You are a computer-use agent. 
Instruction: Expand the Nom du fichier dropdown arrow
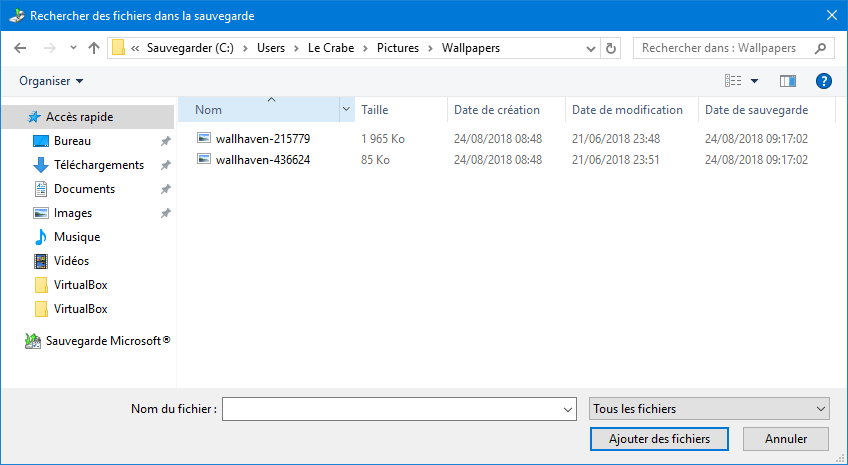[x=568, y=409]
